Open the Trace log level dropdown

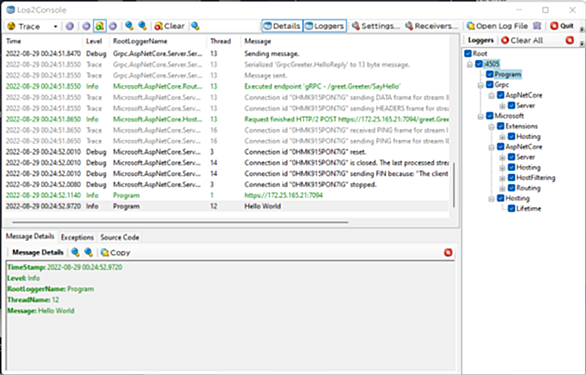[x=55, y=27]
